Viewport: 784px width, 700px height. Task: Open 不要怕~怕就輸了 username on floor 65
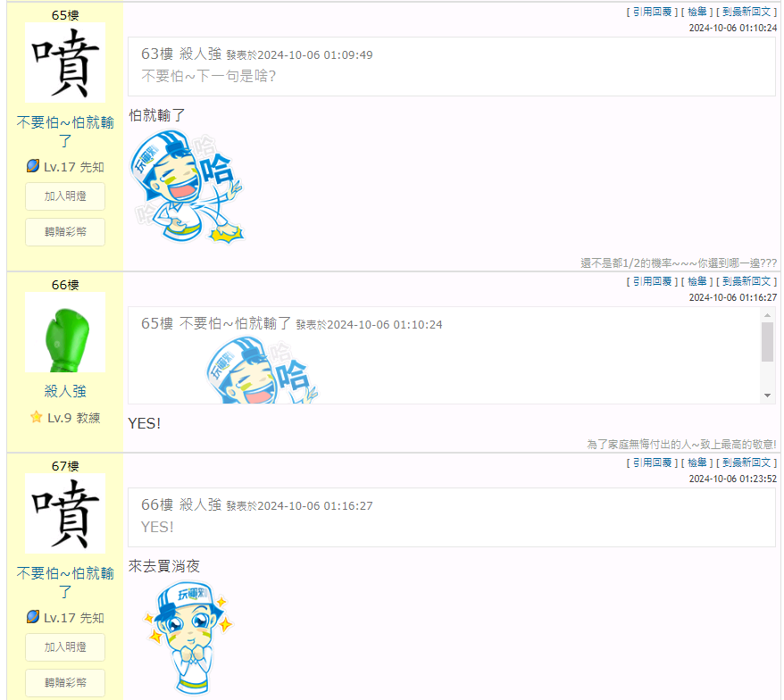click(x=65, y=131)
